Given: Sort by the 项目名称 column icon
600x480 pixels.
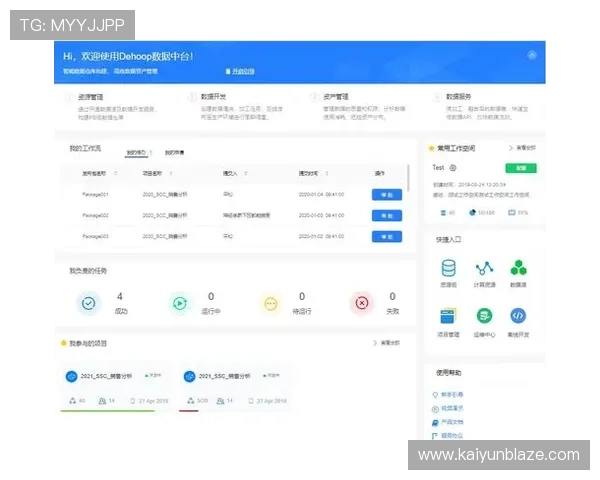Looking at the screenshot, I should point(171,173).
